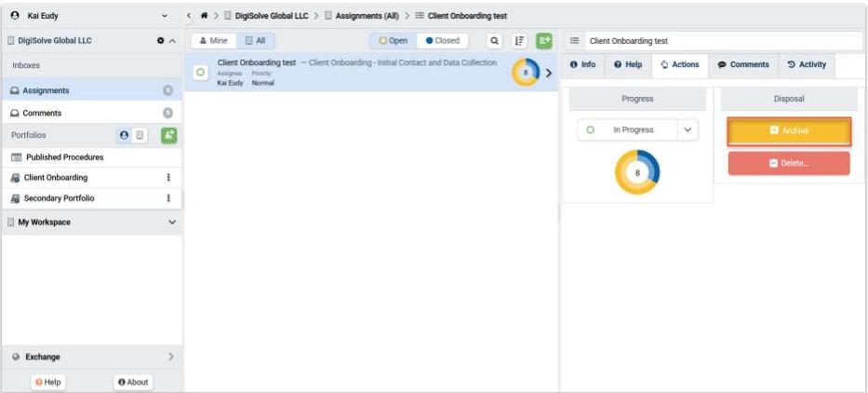Filter to Mine assignments
This screenshot has width=868, height=393.
point(214,41)
